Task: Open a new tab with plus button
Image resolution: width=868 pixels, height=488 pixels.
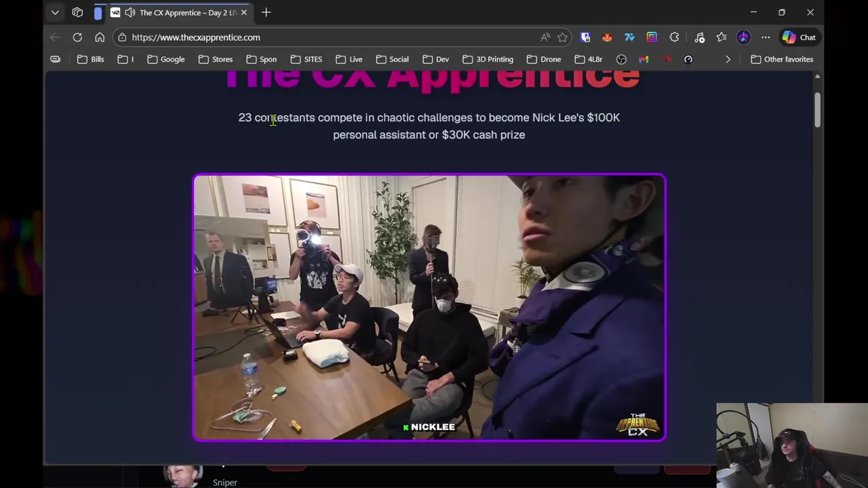Action: click(266, 12)
